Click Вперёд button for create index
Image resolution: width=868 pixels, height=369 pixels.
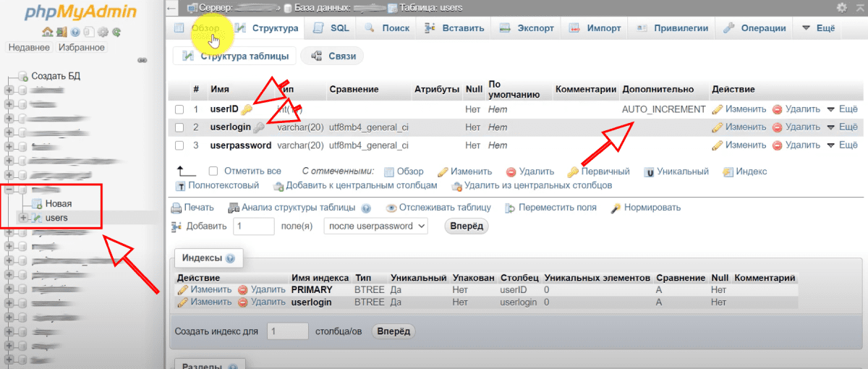coord(393,331)
